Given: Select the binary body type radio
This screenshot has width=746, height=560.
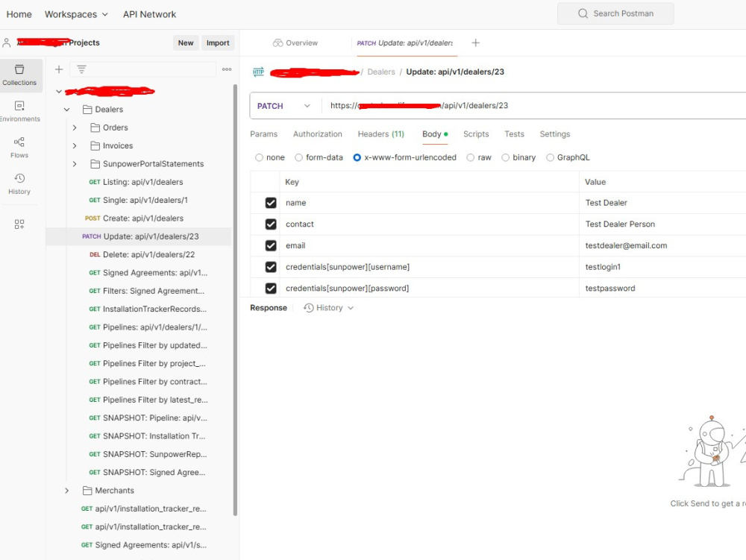Looking at the screenshot, I should 505,157.
